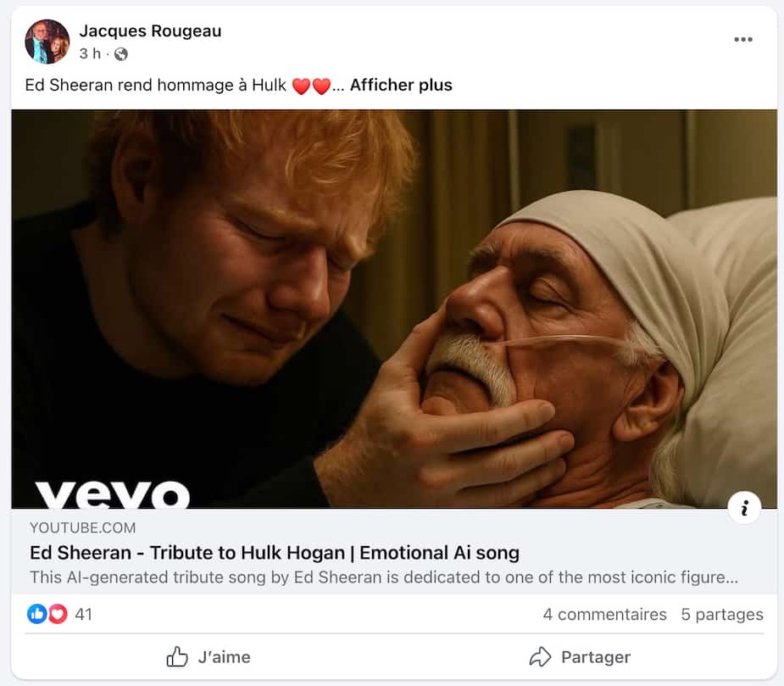Image resolution: width=784 pixels, height=686 pixels.
Task: Click the blue Like reaction icon
Action: pyautogui.click(x=37, y=613)
